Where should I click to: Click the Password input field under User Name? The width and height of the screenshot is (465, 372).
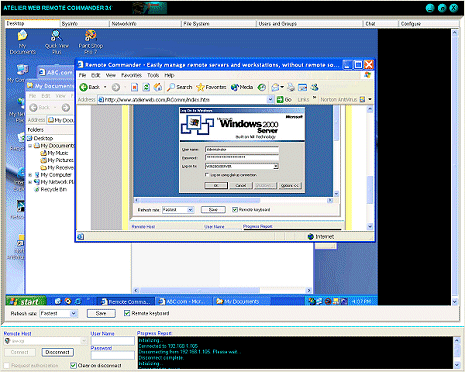coord(113,356)
